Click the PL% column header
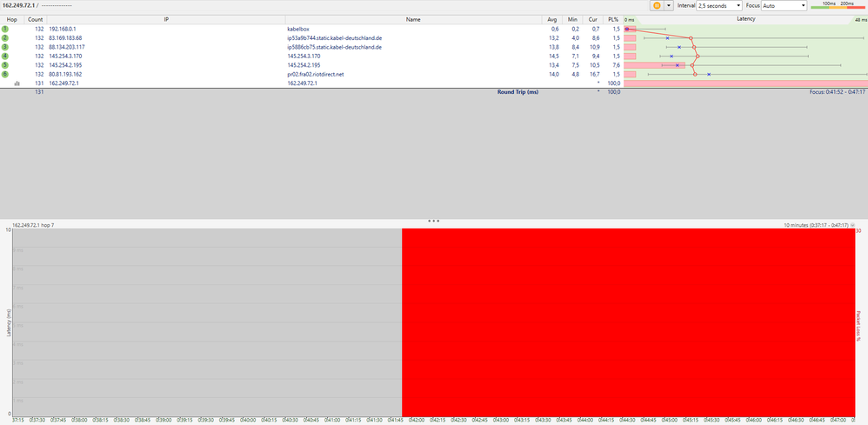The height and width of the screenshot is (425, 868). [613, 19]
